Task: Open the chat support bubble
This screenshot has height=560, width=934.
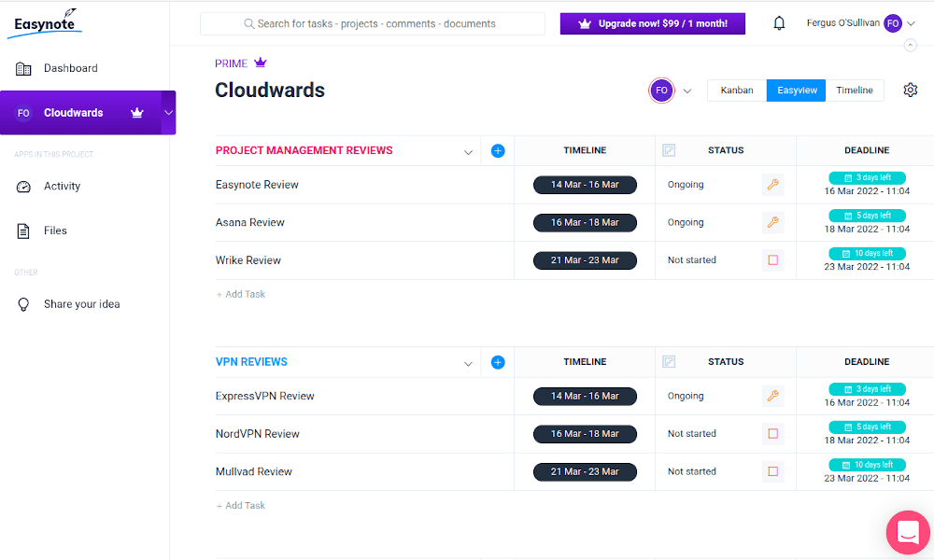Action: tap(908, 533)
